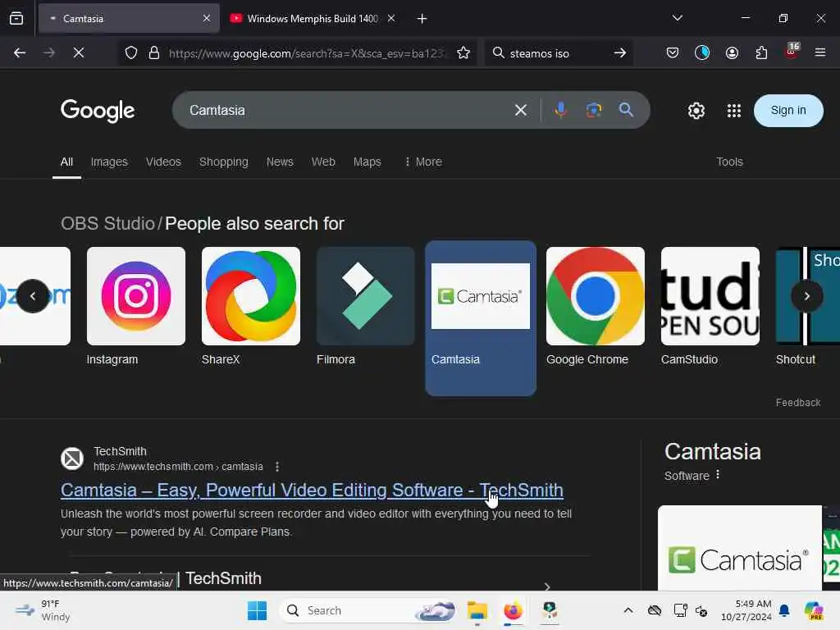Show hidden system tray icons
Viewport: 840px width, 630px height.
[x=628, y=610]
